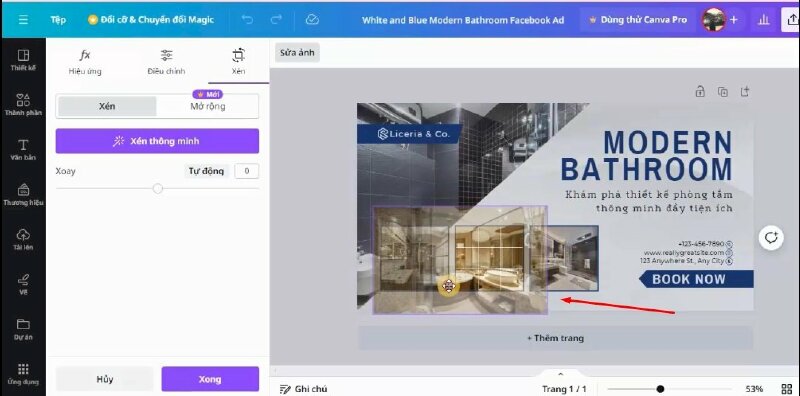This screenshot has width=800, height=396.
Task: Click the cloud save status icon
Action: (x=312, y=20)
